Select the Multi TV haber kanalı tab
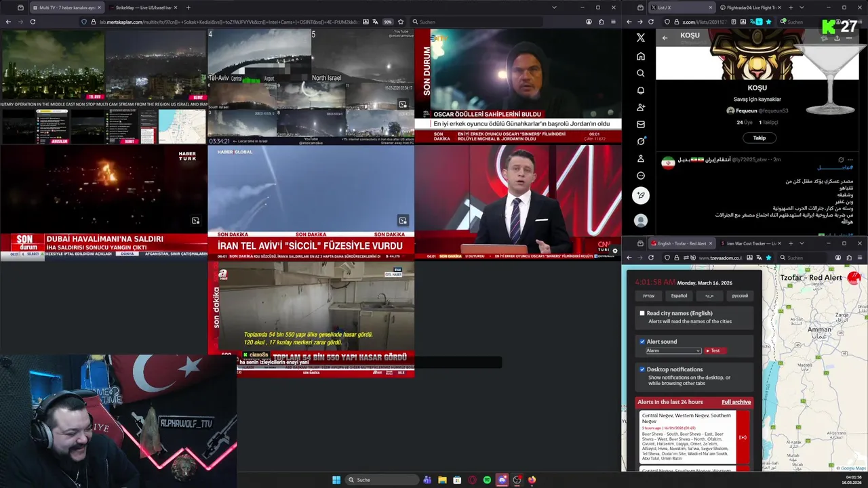The width and height of the screenshot is (868, 488). pyautogui.click(x=66, y=7)
